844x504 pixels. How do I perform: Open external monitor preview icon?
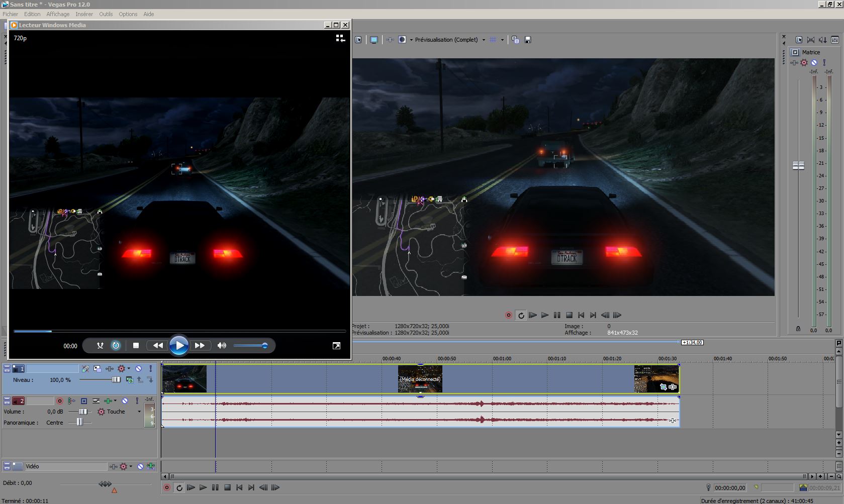point(373,40)
